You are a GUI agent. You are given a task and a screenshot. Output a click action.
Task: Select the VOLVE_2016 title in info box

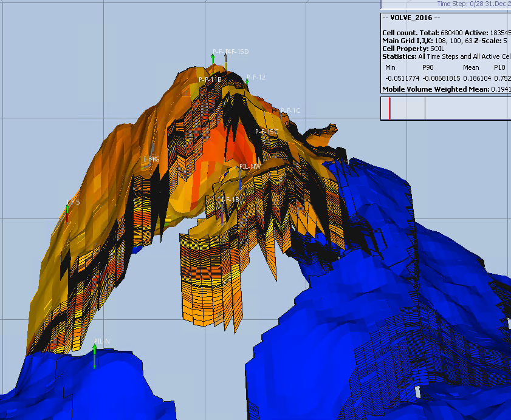click(410, 18)
